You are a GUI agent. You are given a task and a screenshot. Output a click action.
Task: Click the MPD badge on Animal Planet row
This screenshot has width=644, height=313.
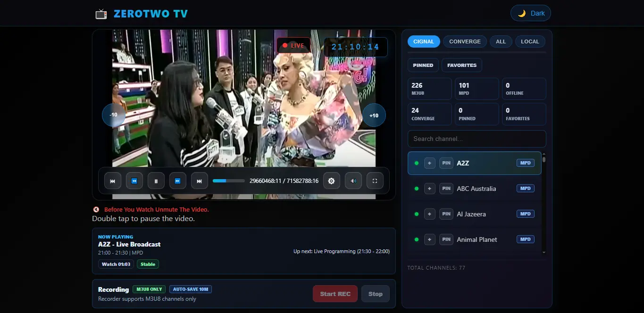(x=526, y=239)
